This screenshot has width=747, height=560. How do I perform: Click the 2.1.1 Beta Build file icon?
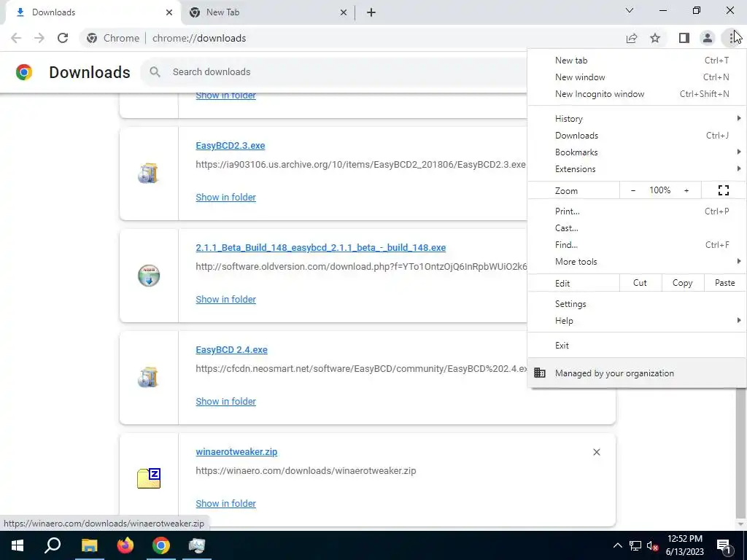(x=149, y=275)
